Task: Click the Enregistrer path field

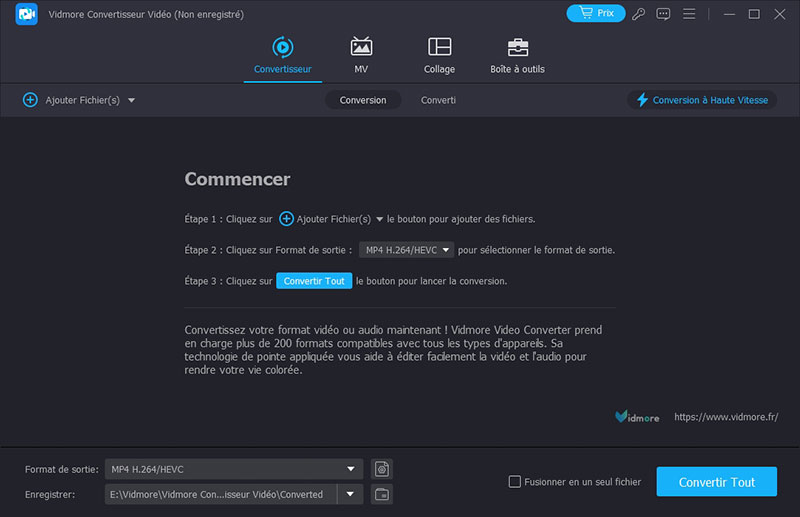Action: tap(220, 494)
